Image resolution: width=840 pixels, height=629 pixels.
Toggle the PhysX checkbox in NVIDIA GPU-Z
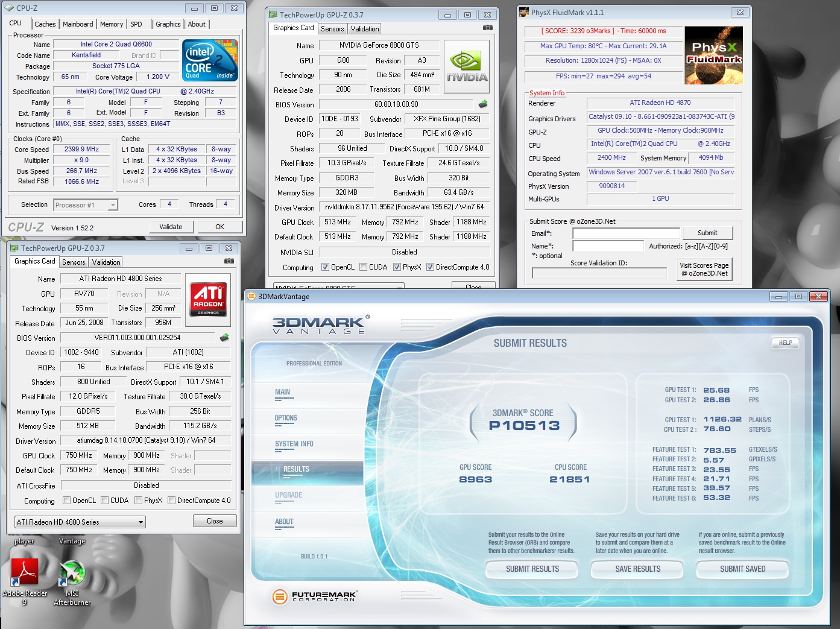397,267
